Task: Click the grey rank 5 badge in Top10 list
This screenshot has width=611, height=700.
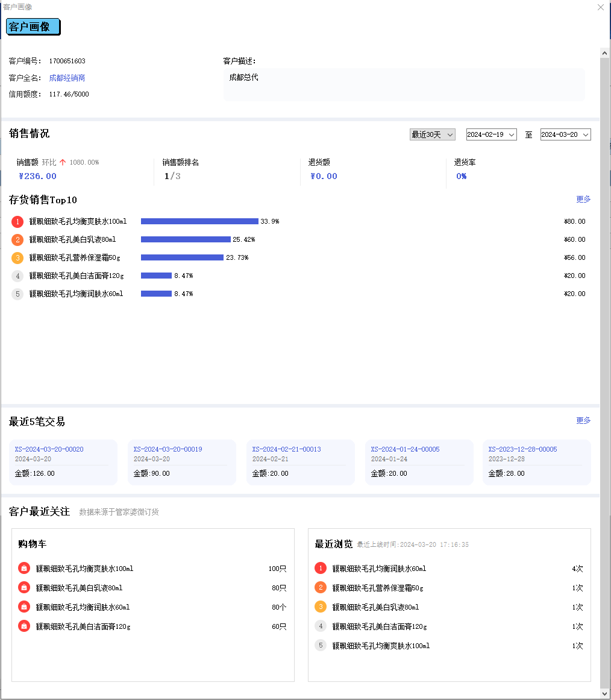Action: pos(17,294)
